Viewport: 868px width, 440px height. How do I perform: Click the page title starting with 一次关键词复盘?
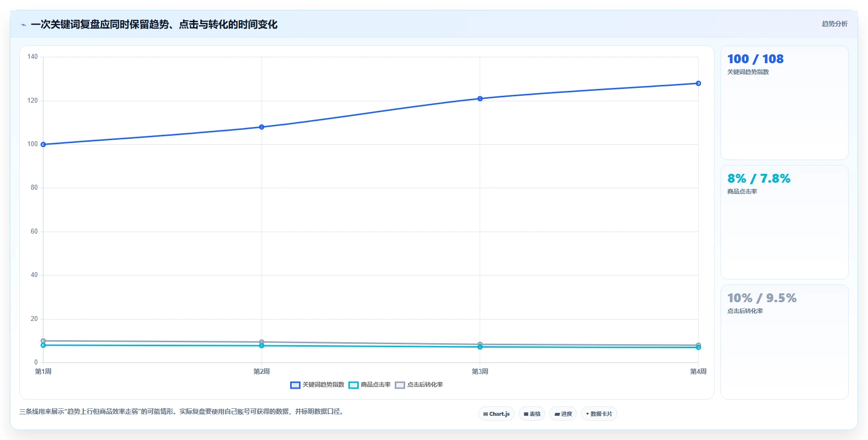point(154,25)
